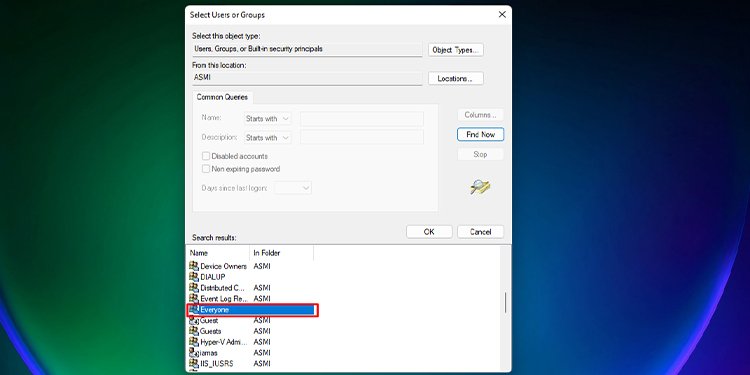Screen dimensions: 750x375
Task: Click the iamas user icon
Action: point(194,353)
